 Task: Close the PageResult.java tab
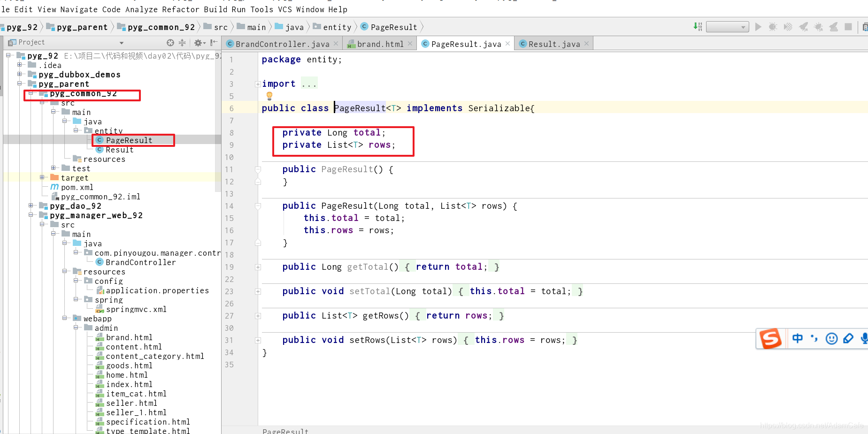(x=507, y=44)
